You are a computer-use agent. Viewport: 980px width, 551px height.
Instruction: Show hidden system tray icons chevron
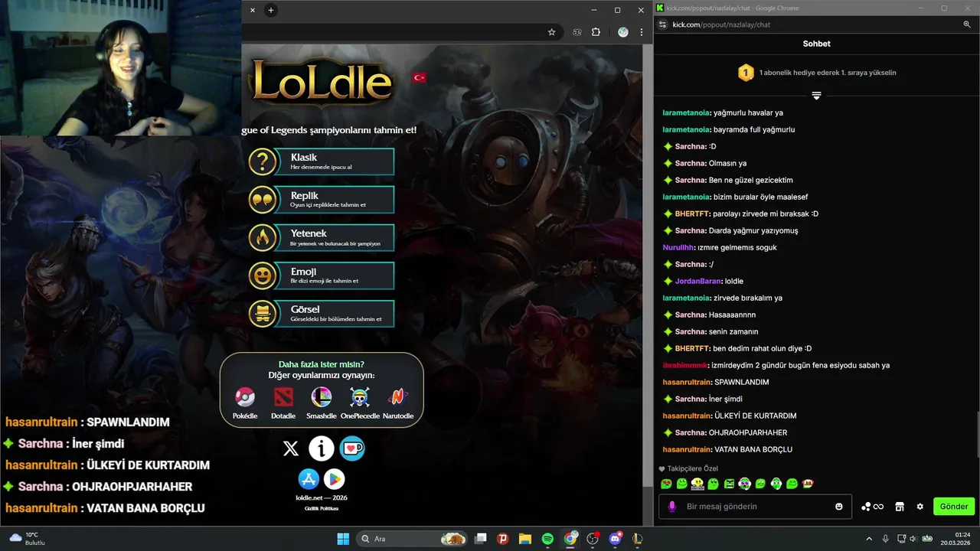tap(869, 539)
